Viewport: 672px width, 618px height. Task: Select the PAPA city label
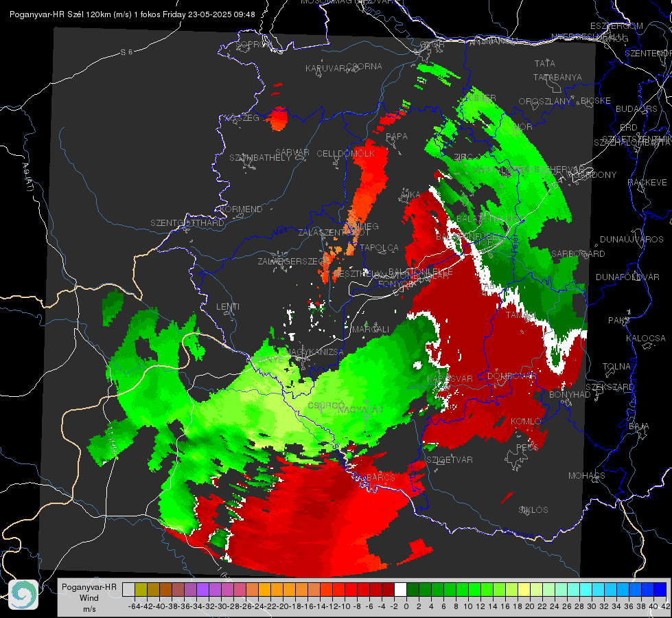point(397,137)
